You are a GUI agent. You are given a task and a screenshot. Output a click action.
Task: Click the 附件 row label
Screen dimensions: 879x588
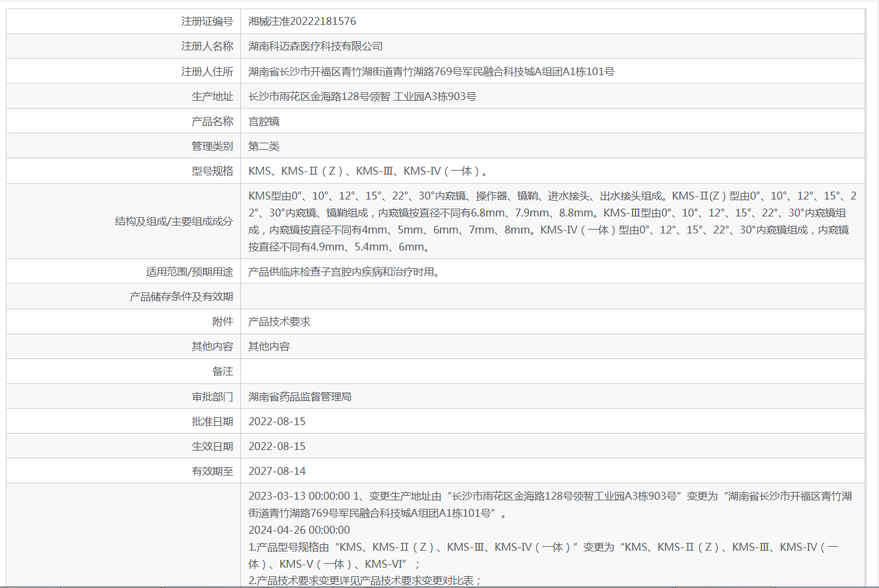click(223, 321)
